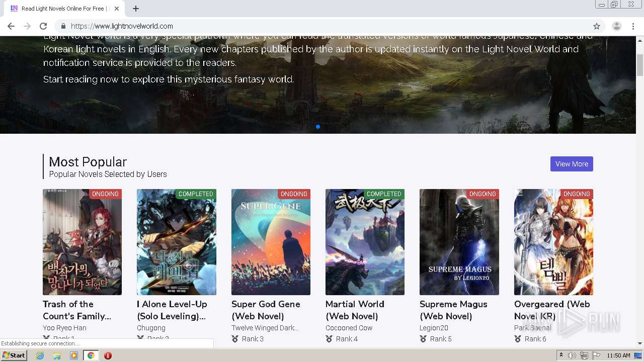
Task: Open Martial World cover image
Action: 365,242
